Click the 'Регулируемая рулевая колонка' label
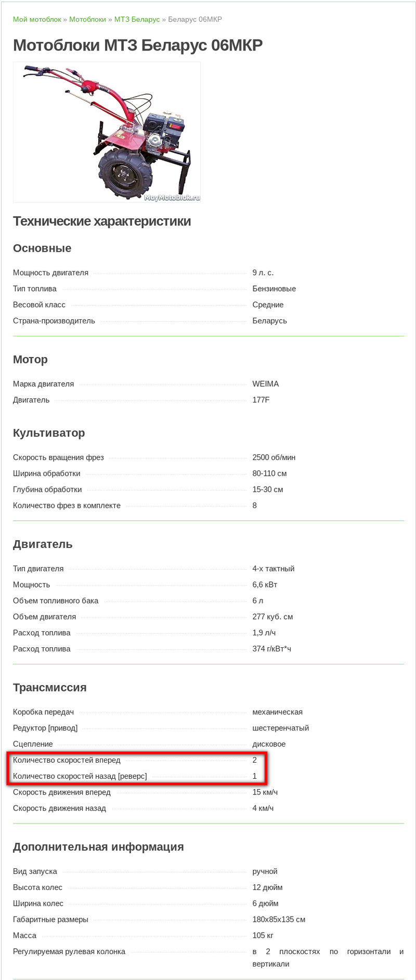Image resolution: width=416 pixels, height=980 pixels. tap(69, 951)
